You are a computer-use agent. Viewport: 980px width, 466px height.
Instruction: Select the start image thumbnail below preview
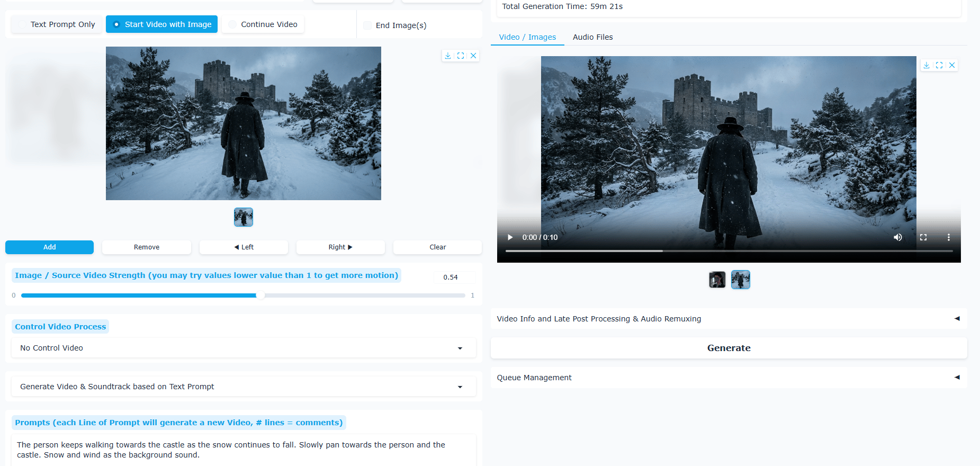click(244, 217)
